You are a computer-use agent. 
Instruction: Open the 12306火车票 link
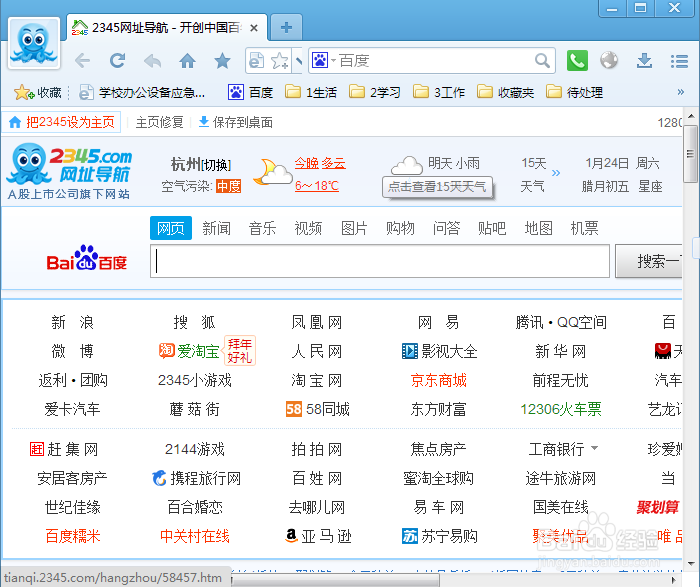click(x=561, y=409)
